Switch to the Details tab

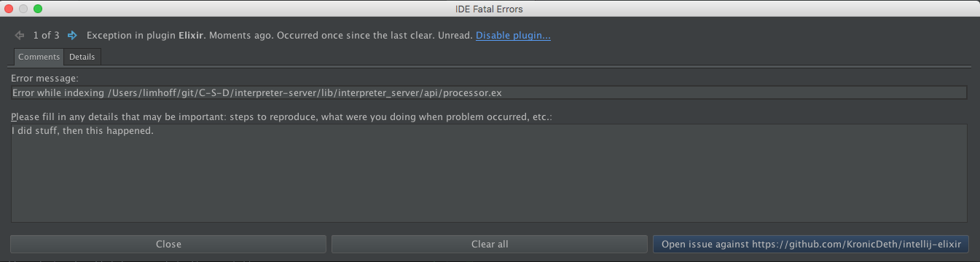click(82, 57)
